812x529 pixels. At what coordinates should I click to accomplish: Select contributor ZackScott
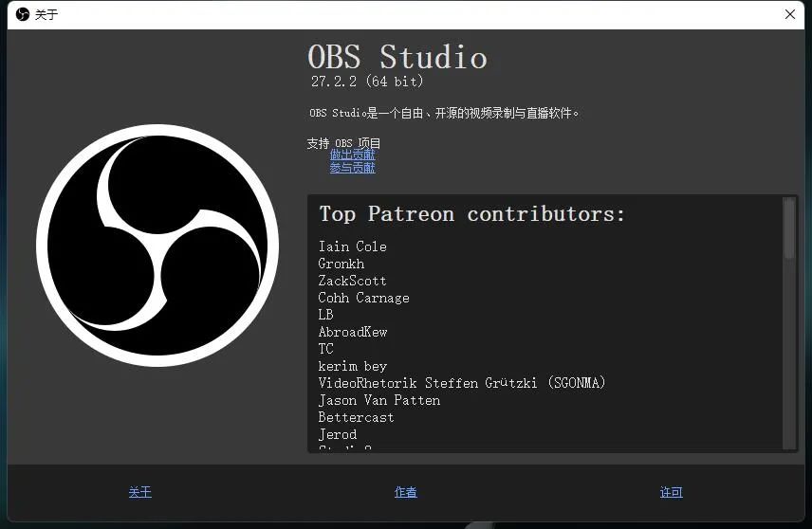(x=352, y=281)
